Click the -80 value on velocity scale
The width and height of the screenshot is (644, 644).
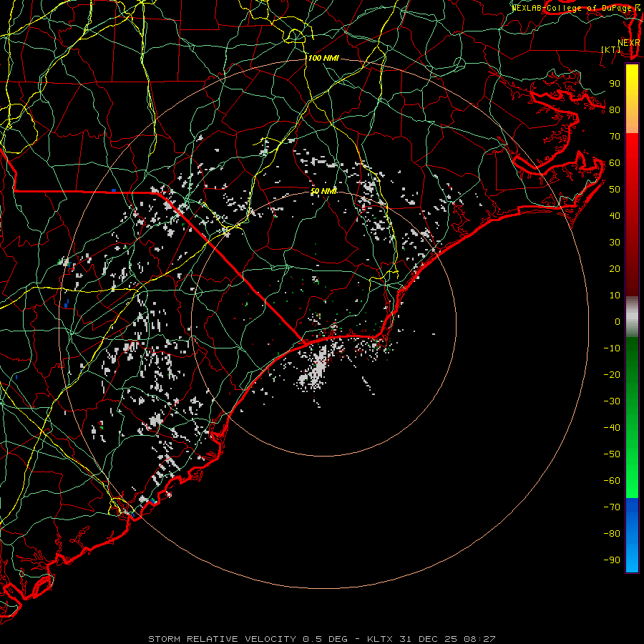coord(612,534)
